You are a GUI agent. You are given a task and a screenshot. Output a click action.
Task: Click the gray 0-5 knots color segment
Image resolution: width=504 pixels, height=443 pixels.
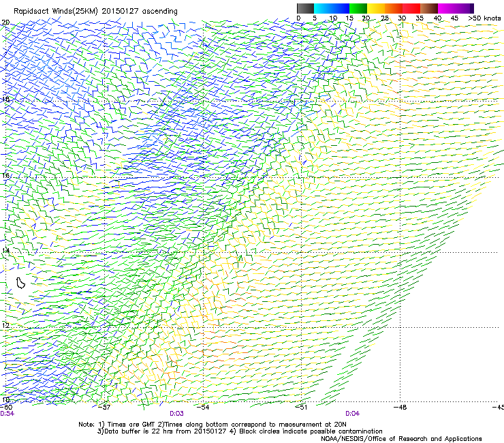click(305, 8)
